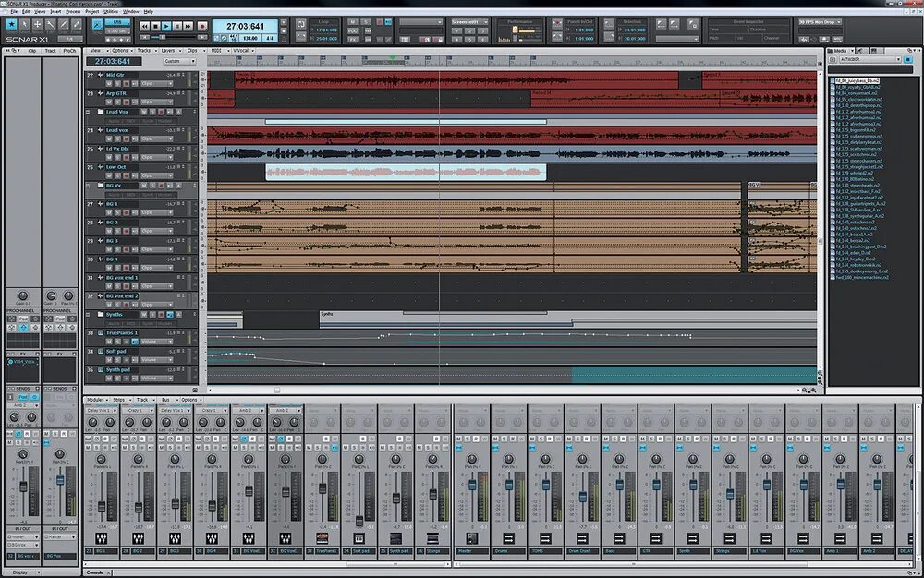Toggle the Loop on/off icon
The image size is (924, 578).
[301, 24]
